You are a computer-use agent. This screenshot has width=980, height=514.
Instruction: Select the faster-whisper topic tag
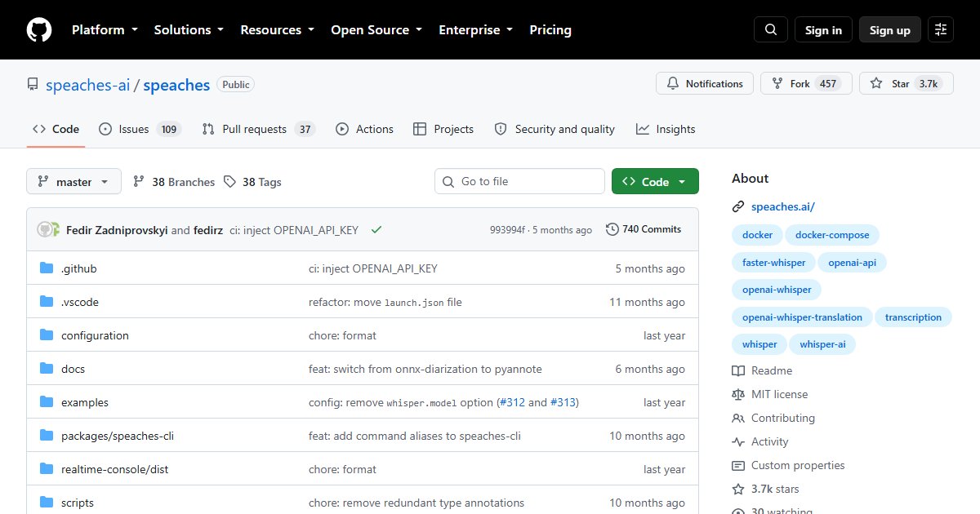pyautogui.click(x=773, y=263)
